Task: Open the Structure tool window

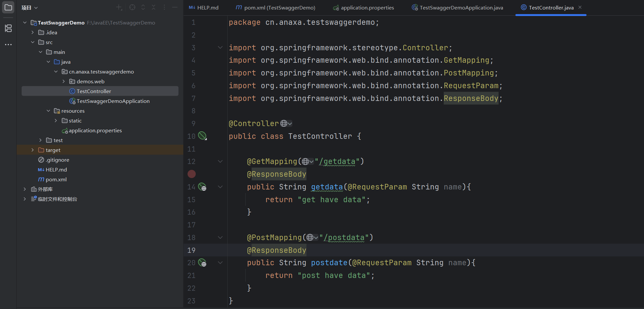Action: pyautogui.click(x=8, y=28)
